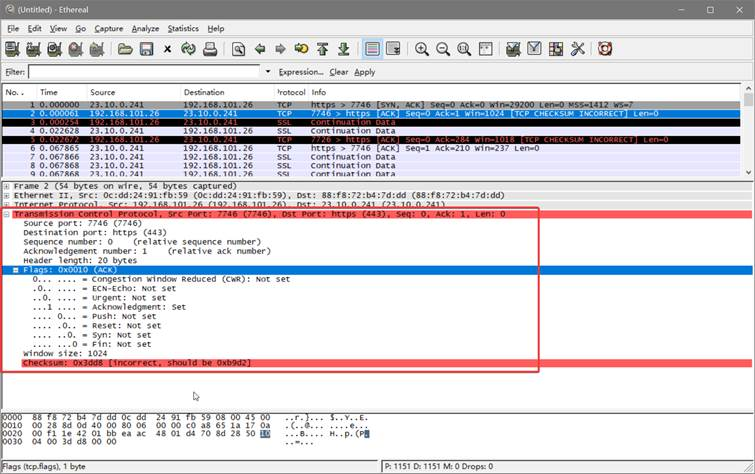Zoom in packet text
This screenshot has height=474, width=755.
[x=422, y=49]
